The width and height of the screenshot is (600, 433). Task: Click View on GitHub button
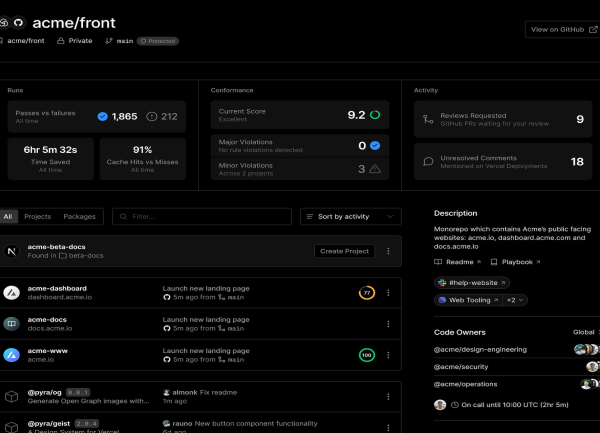tap(561, 29)
